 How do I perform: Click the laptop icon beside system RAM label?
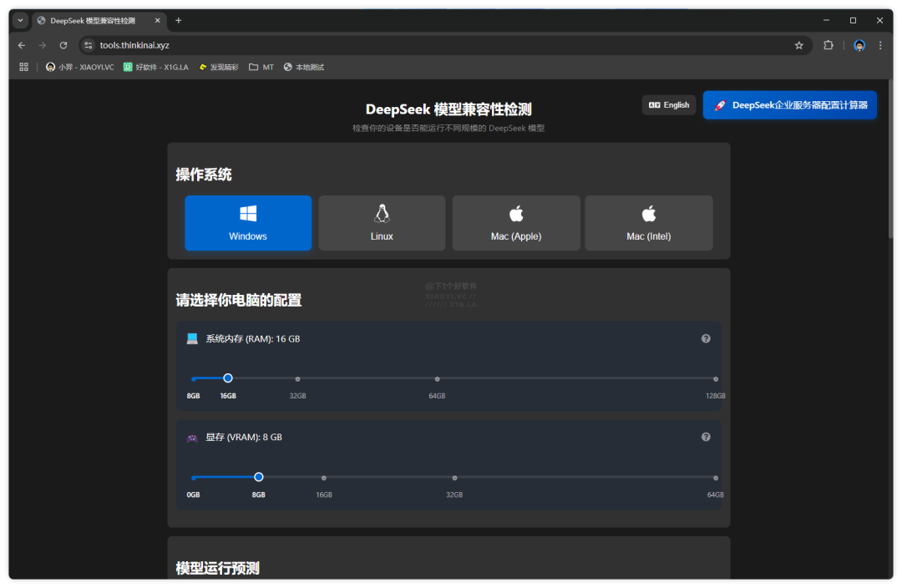click(192, 339)
